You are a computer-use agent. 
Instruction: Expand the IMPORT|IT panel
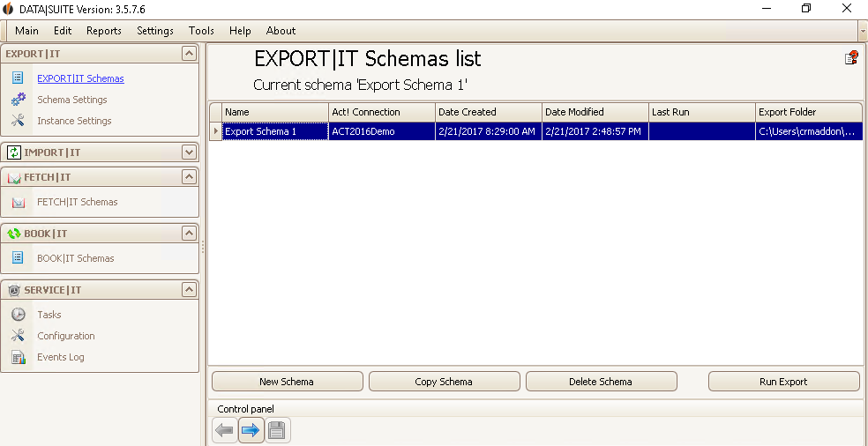pos(190,152)
